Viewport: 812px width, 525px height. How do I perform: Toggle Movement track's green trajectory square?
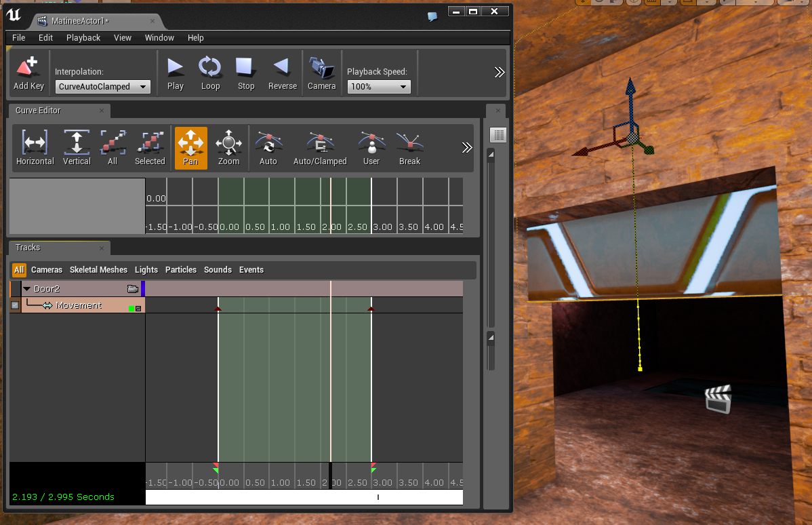coord(131,309)
